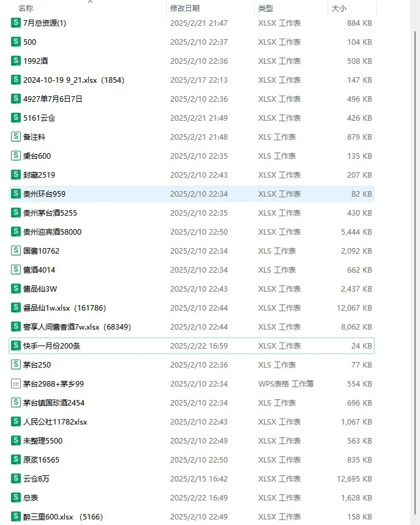Click the icon of 酱品仙1w.xlsx (161786)
Image resolution: width=420 pixels, height=525 pixels.
[16, 308]
